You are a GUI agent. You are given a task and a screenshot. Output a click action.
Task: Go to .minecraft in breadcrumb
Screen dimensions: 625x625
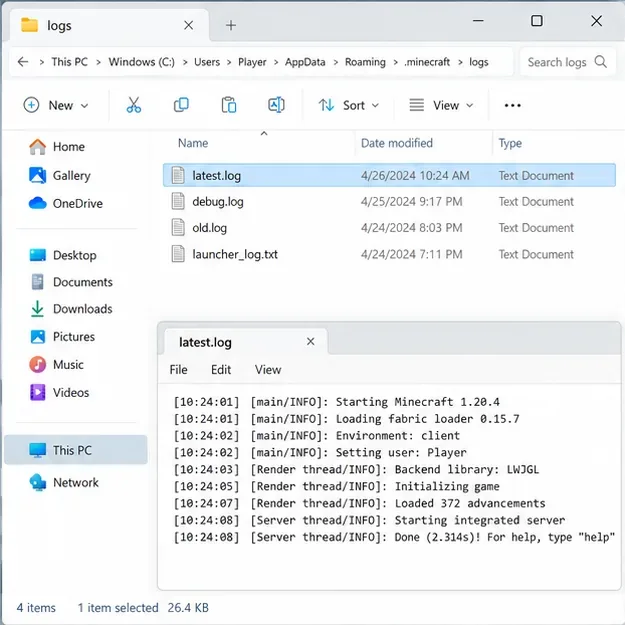tap(426, 62)
